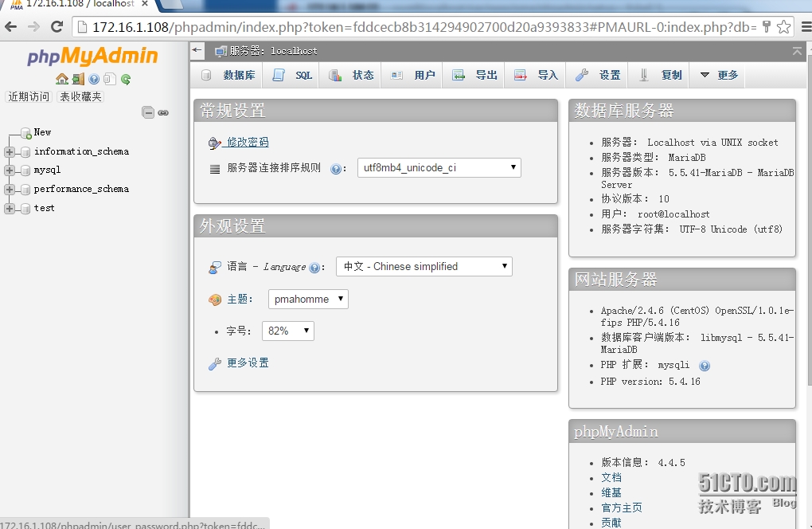Click help icon next to mysqli extension
Viewport: 812px width, 529px height.
coord(705,366)
